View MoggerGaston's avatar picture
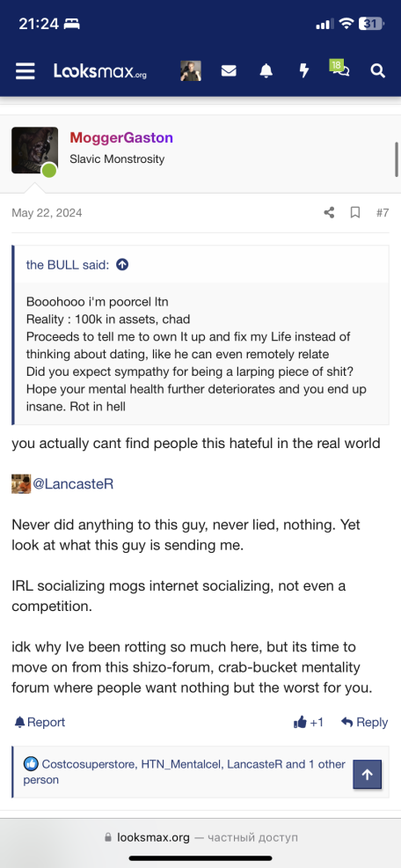This screenshot has height=868, width=401. (x=35, y=150)
